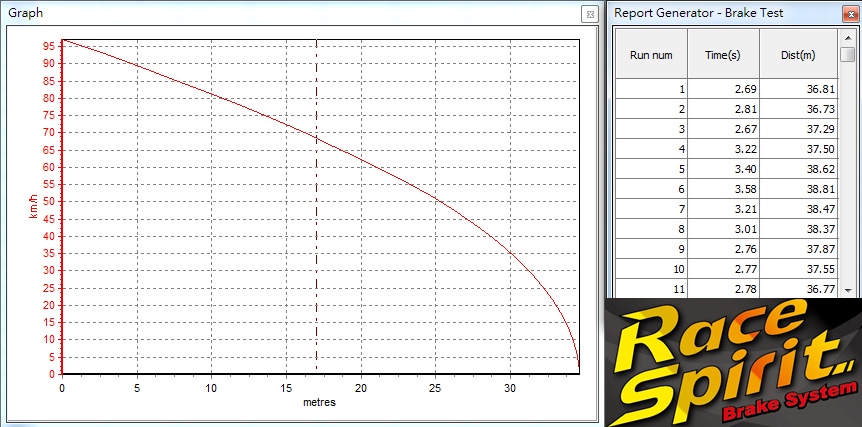Select run number 8 cell
This screenshot has height=427, width=862.
[651, 229]
